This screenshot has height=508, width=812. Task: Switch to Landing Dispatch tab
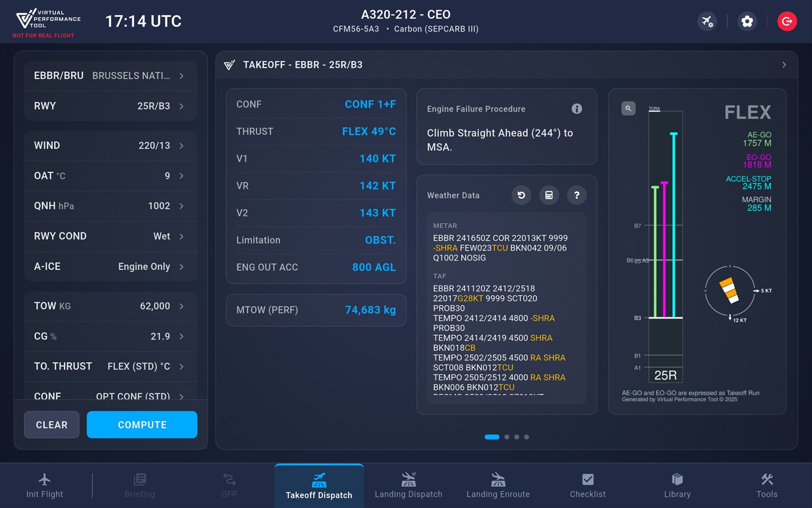(x=409, y=486)
